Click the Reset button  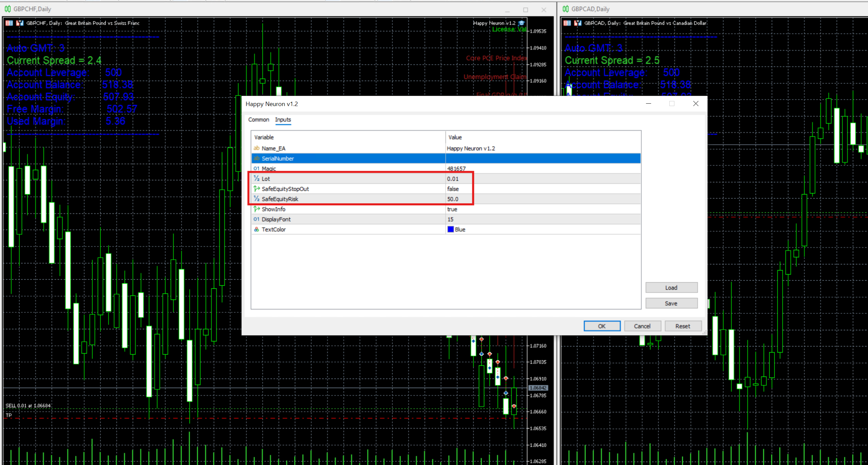(683, 326)
